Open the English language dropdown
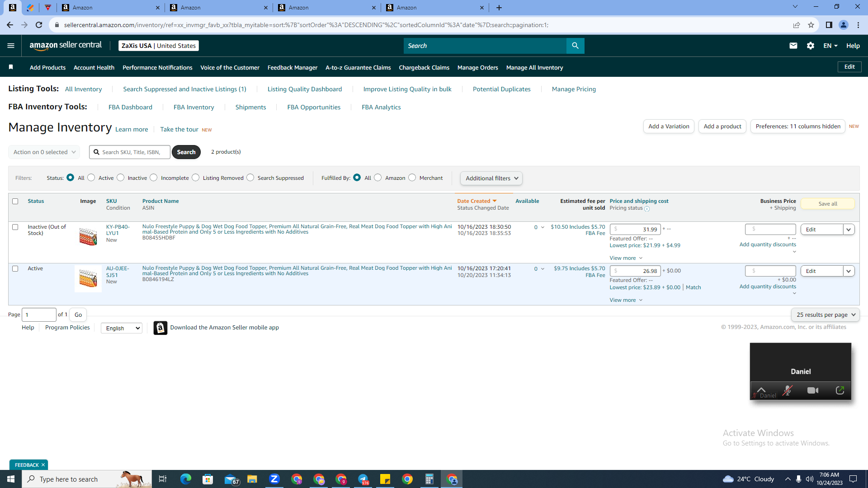Screen dimensions: 868x488 pyautogui.click(x=122, y=328)
